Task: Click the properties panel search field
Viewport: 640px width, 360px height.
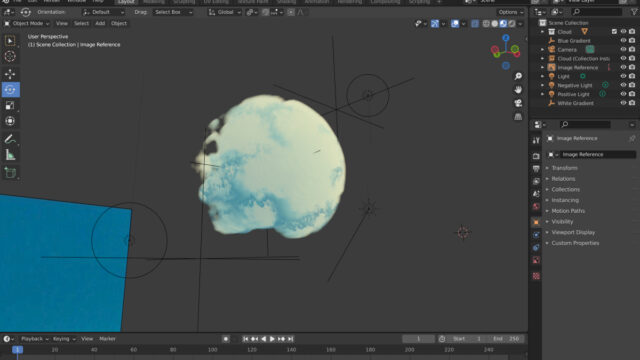Action: tap(585, 124)
